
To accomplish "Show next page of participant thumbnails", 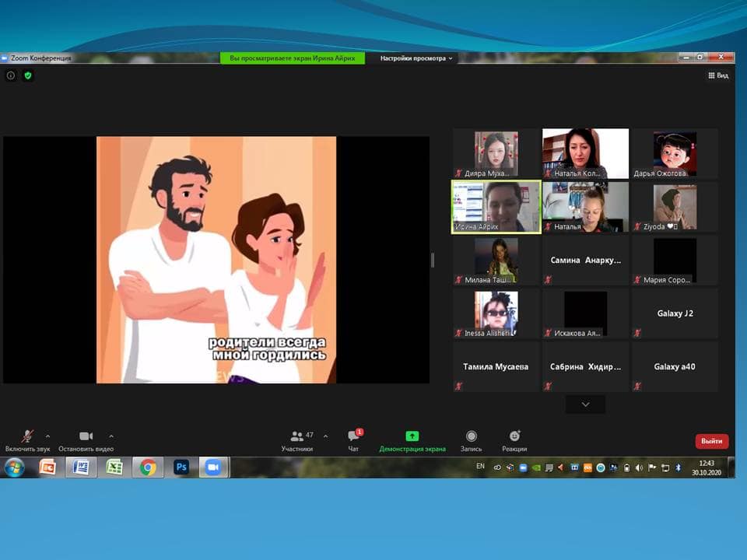I will [585, 404].
